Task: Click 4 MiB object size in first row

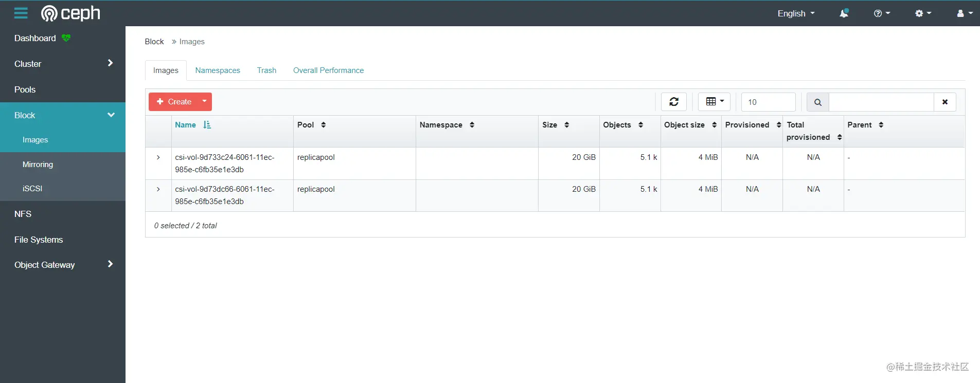Action: coord(708,157)
